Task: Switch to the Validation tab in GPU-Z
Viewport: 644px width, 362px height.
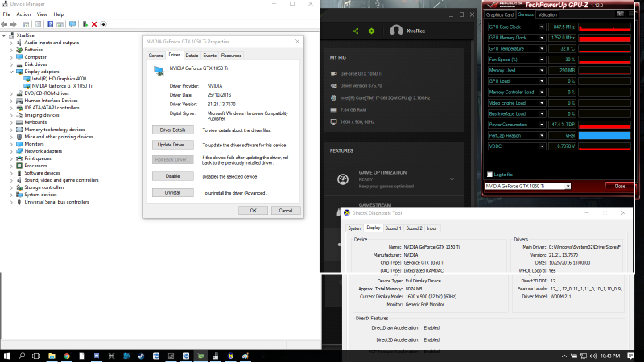Action: pyautogui.click(x=547, y=14)
